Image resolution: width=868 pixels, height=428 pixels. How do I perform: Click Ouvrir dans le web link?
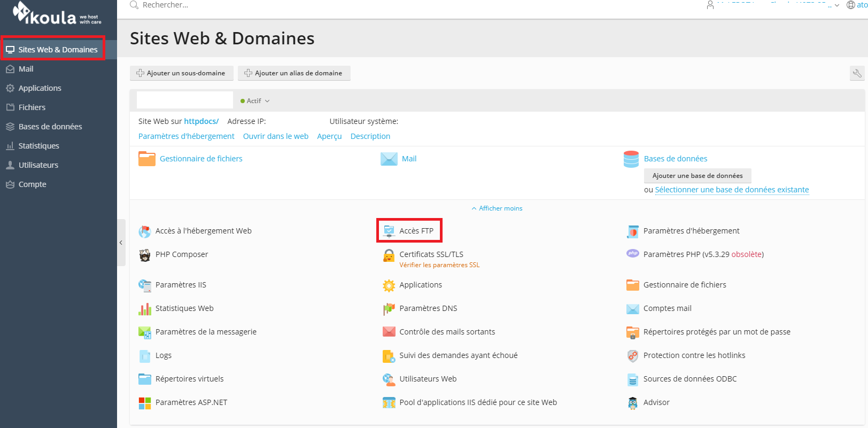coord(276,136)
